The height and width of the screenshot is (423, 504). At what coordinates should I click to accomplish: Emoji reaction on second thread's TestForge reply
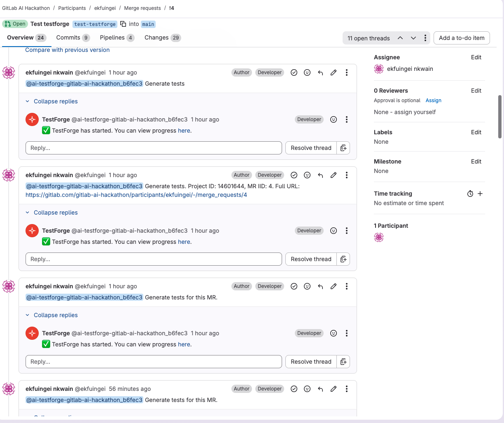click(334, 231)
